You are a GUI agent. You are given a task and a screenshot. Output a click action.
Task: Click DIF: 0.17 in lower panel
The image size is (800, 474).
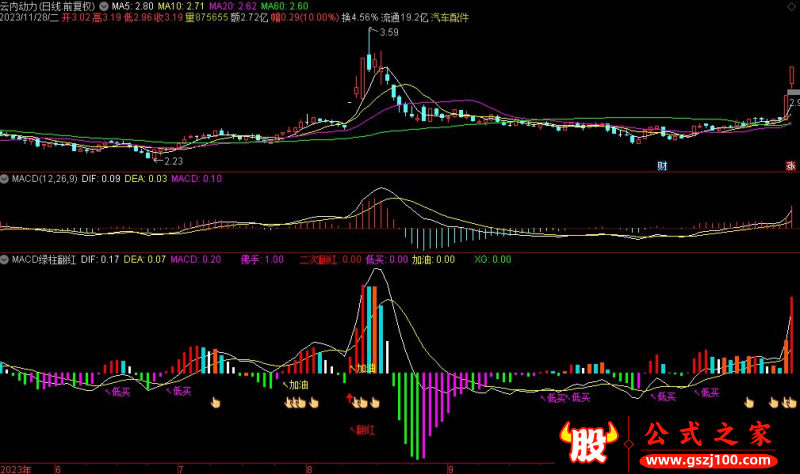[100, 259]
